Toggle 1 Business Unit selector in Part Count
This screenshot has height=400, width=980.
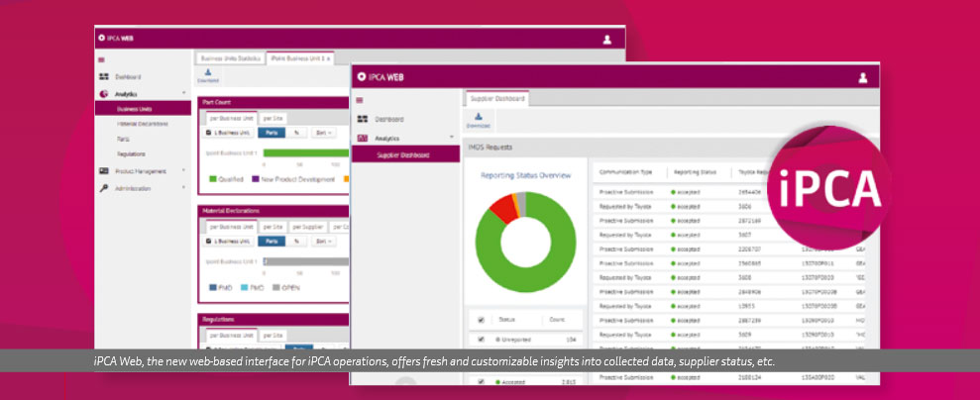coord(228,133)
